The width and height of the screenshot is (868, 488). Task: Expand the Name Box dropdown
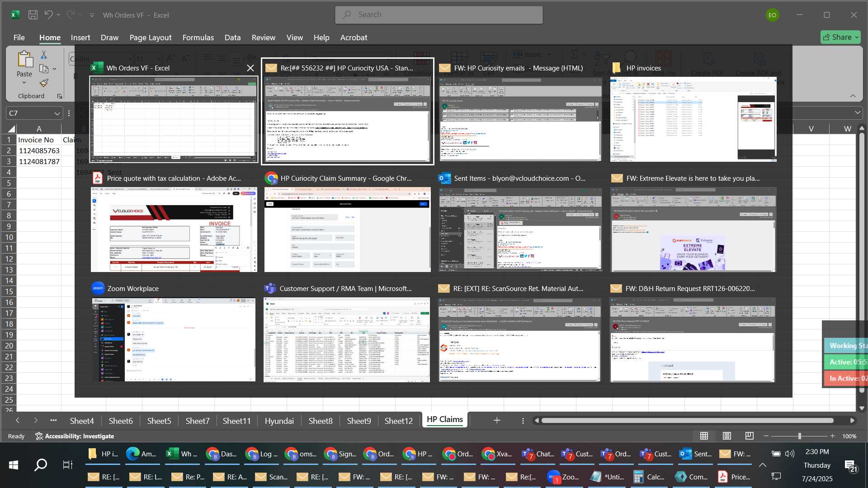click(x=57, y=113)
